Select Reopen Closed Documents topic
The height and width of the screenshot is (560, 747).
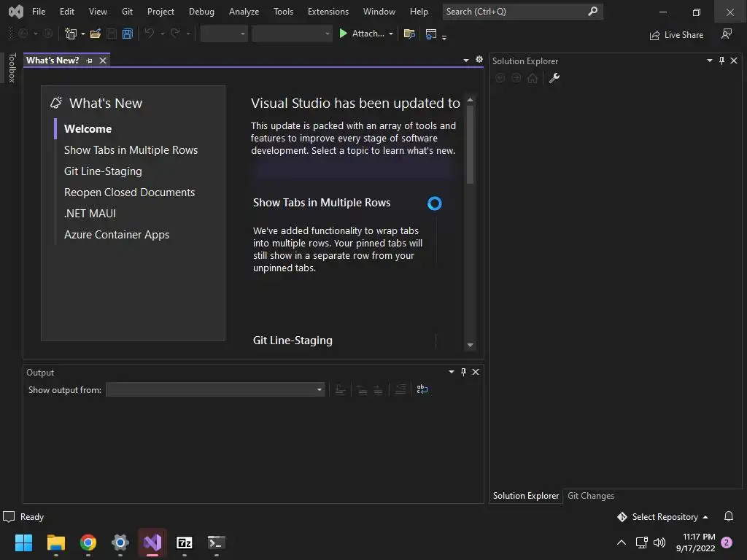tap(130, 192)
